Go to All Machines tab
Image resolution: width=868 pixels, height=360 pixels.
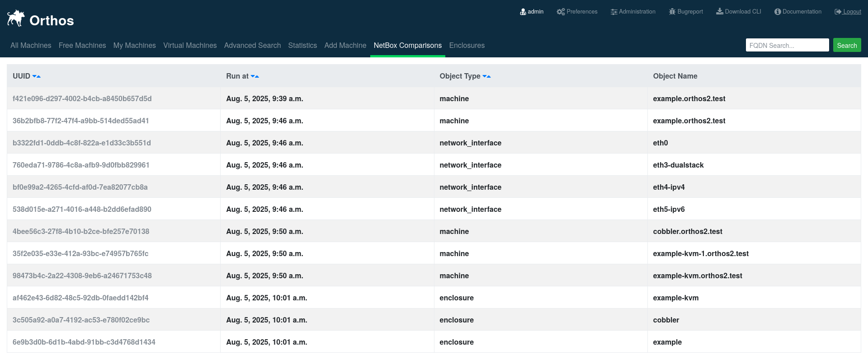[31, 46]
